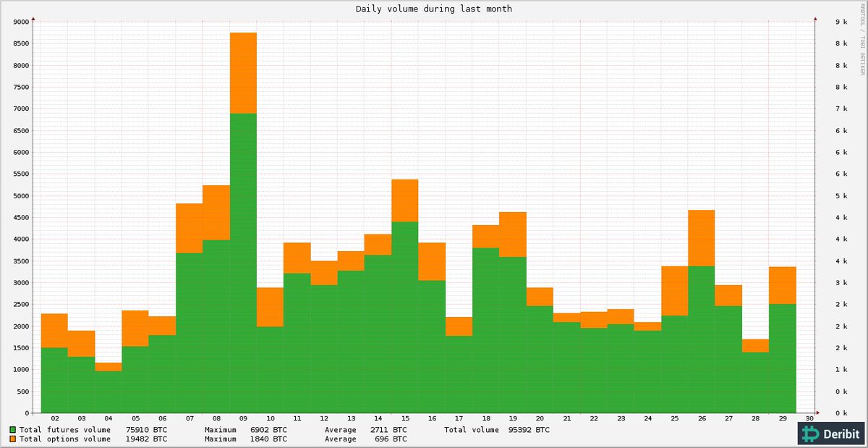Click the orange options bar for day 07
The width and height of the screenshot is (868, 448).
pyautogui.click(x=190, y=228)
